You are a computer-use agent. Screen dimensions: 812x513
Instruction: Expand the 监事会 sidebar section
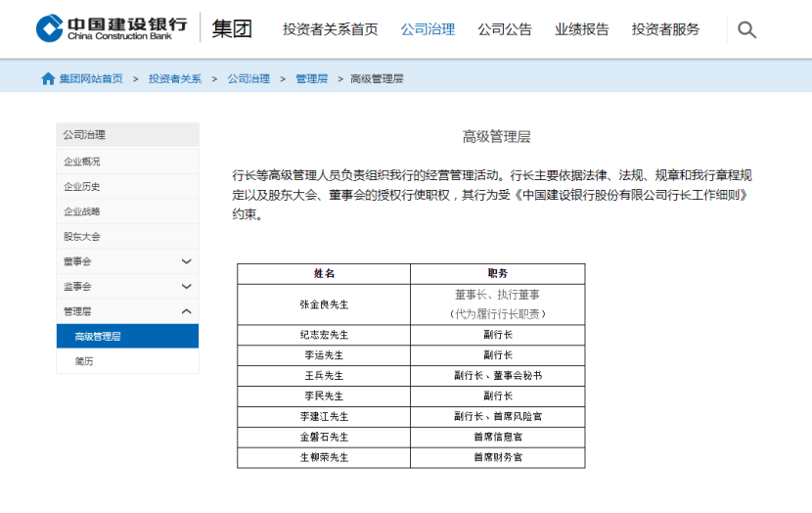click(x=186, y=287)
